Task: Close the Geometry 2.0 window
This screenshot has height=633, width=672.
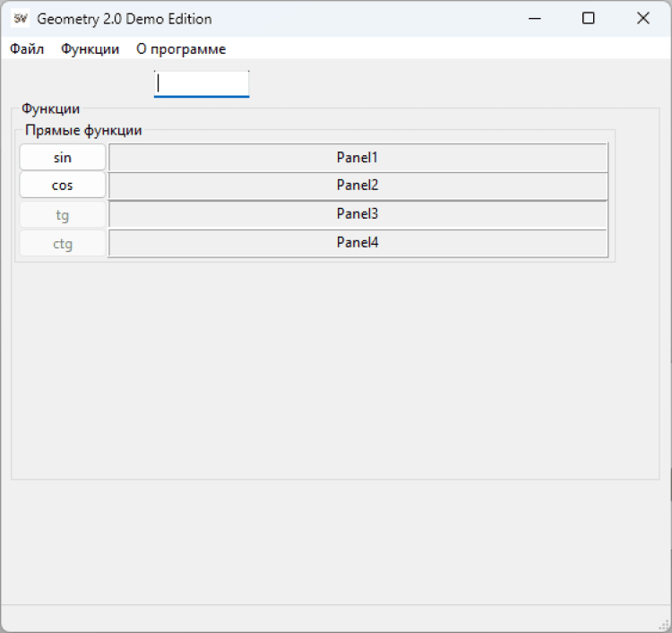Action: tap(642, 19)
